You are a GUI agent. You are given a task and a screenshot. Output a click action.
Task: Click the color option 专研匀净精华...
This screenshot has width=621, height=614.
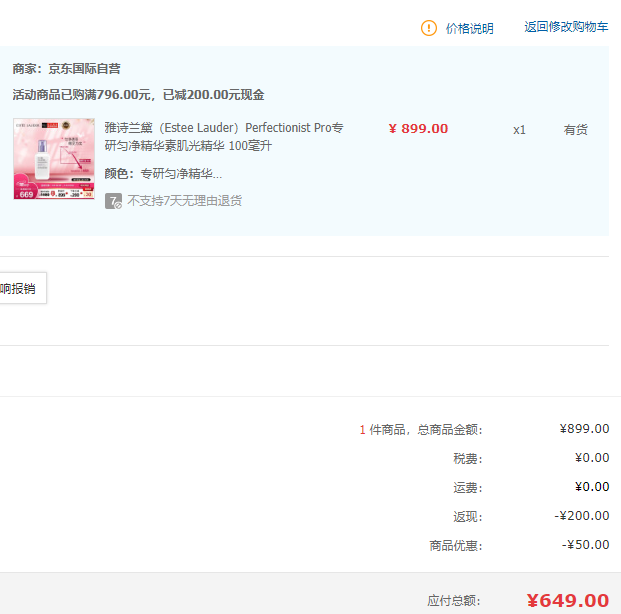(x=181, y=174)
